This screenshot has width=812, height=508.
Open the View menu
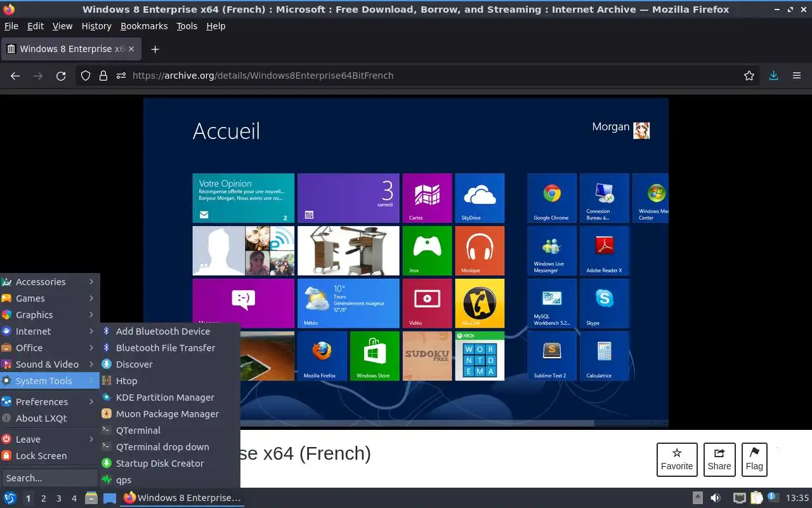(x=62, y=26)
